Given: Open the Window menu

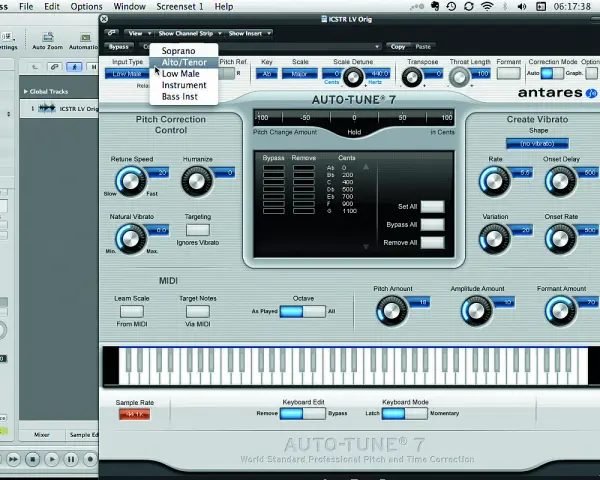Looking at the screenshot, I should point(129,7).
